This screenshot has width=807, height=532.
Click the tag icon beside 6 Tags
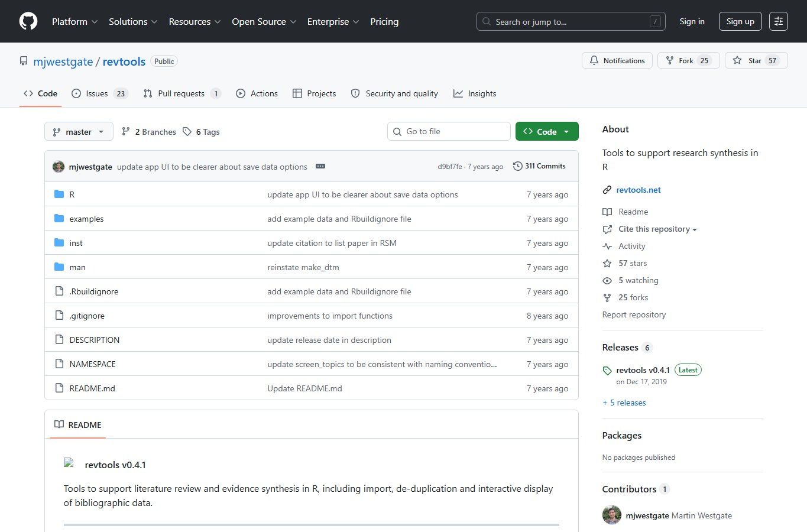click(x=187, y=132)
